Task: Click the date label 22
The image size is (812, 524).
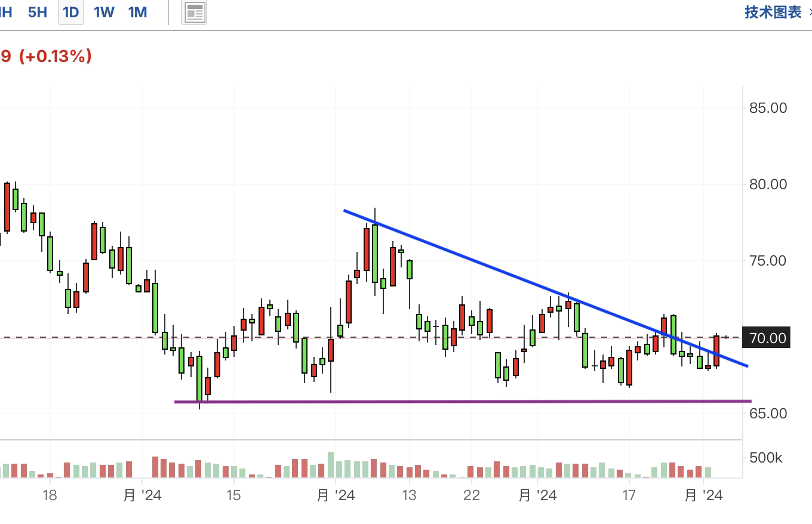Action: coord(472,495)
